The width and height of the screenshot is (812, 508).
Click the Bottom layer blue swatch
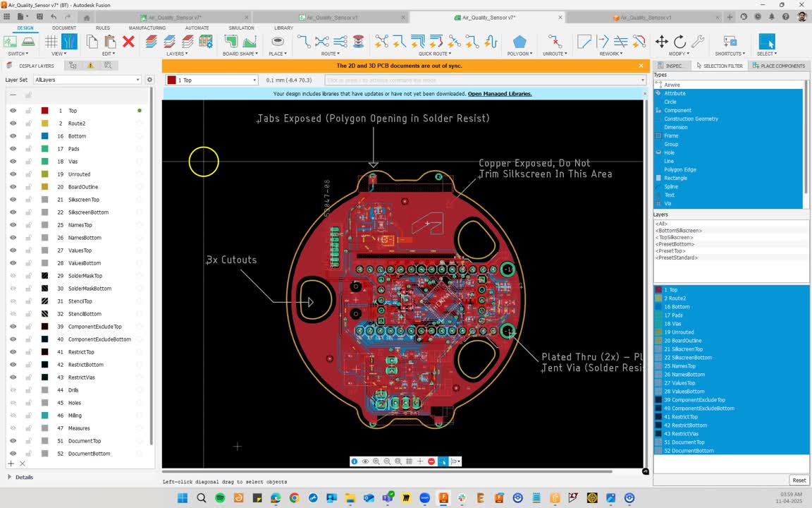tap(45, 135)
